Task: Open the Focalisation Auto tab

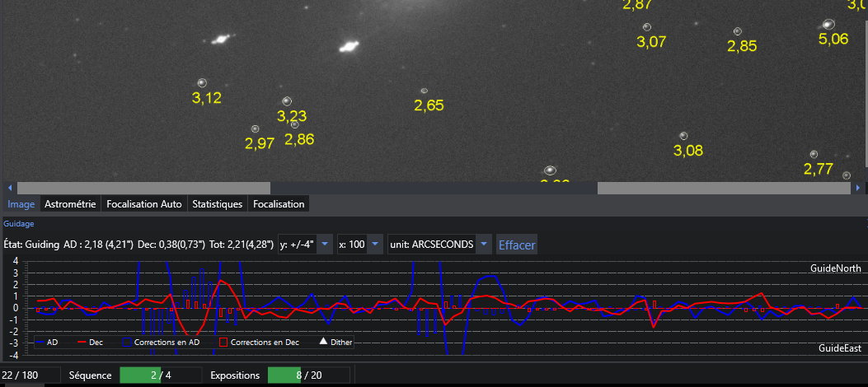Action: point(144,204)
